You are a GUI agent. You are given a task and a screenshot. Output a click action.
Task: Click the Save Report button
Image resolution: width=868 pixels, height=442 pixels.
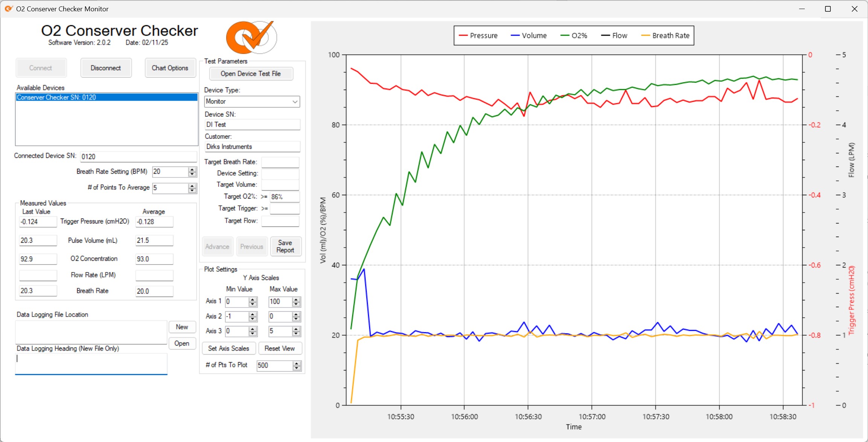tap(285, 246)
